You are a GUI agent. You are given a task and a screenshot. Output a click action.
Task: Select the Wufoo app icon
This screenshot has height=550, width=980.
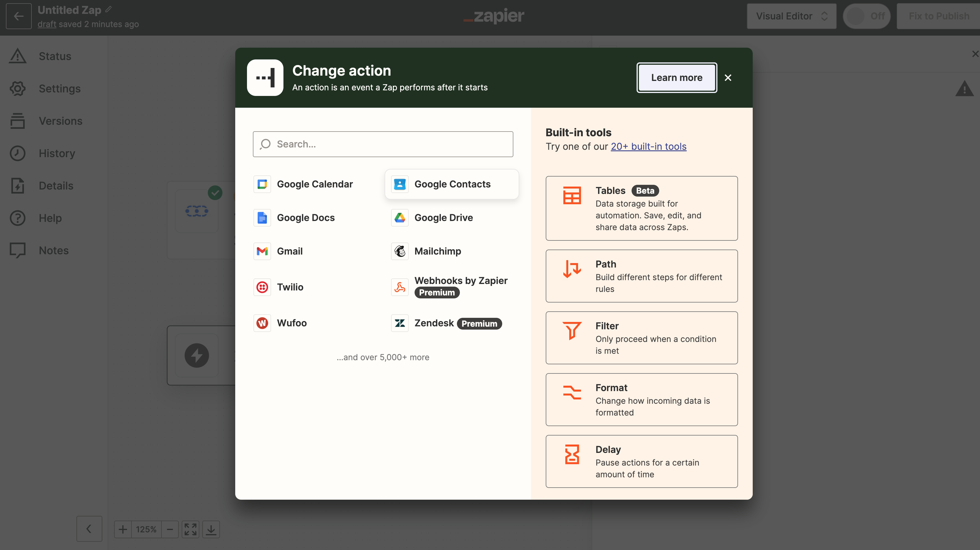(262, 323)
